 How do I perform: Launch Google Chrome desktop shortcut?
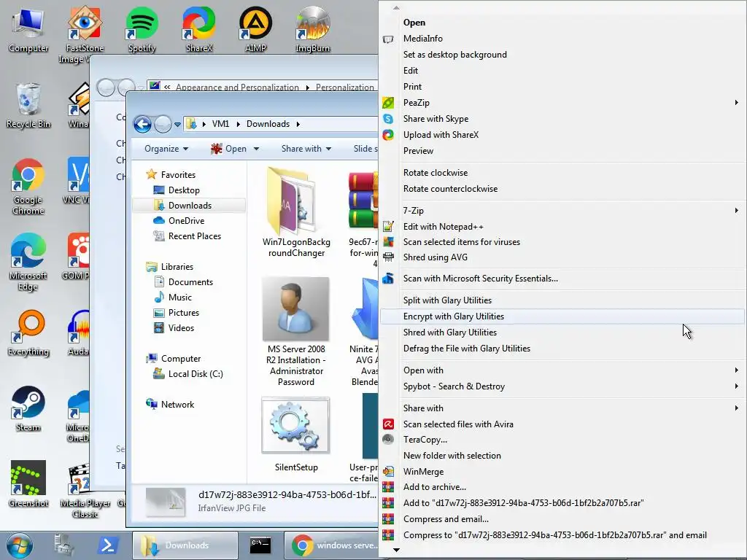(28, 187)
